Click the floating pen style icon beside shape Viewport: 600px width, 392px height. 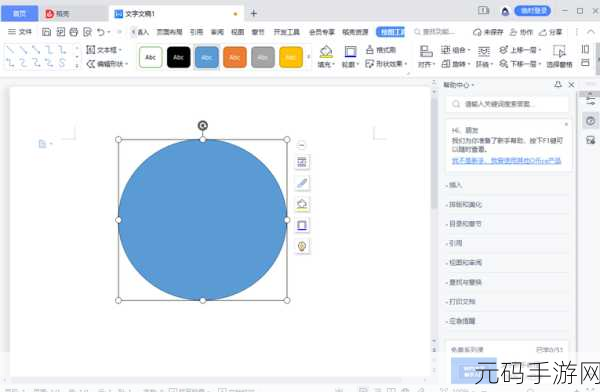[302, 183]
